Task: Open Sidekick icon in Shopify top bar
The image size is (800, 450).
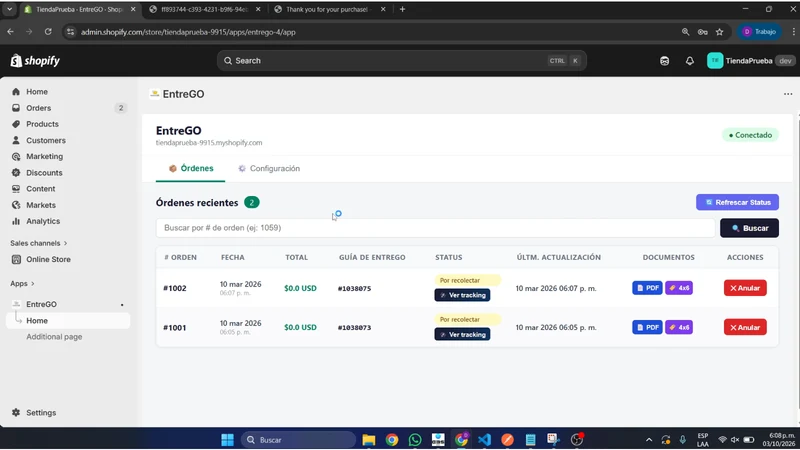Action: (664, 61)
